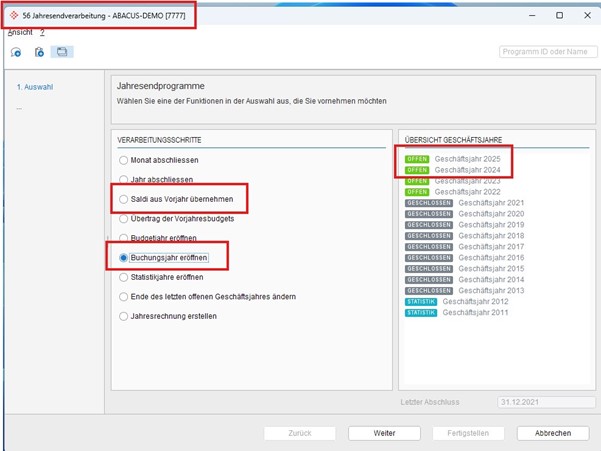Click STATISTIK badge beside Geschäftsjahr 2011

[x=421, y=313]
